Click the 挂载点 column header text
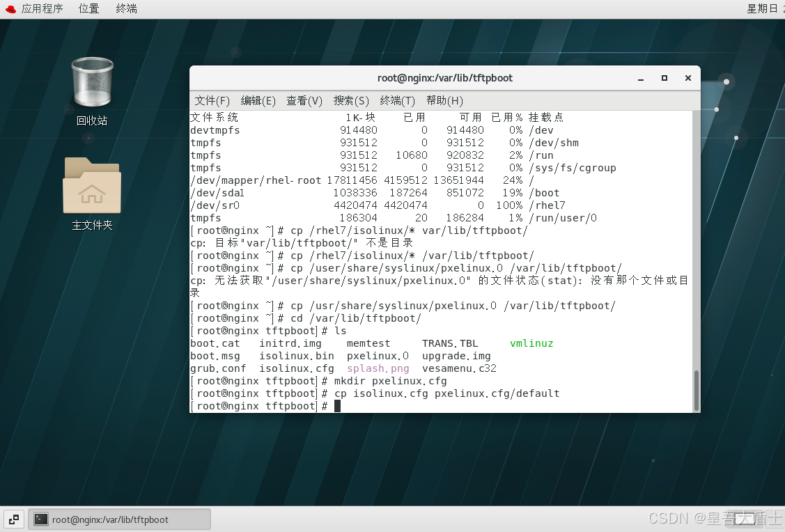Image resolution: width=785 pixels, height=532 pixels. [x=546, y=117]
